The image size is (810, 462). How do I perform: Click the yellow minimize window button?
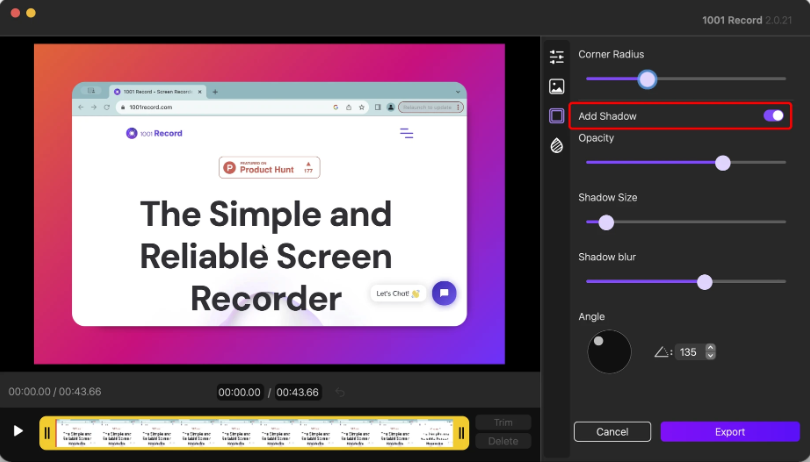(31, 13)
